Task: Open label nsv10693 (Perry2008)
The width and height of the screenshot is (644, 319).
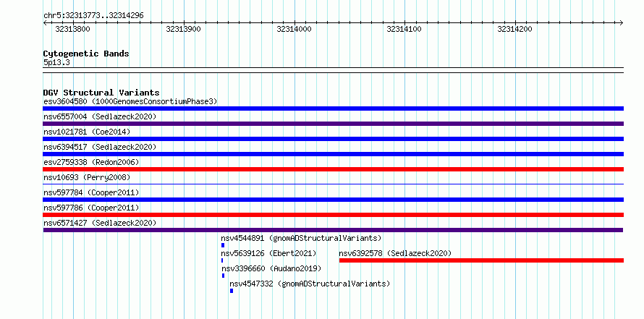Action: point(87,177)
